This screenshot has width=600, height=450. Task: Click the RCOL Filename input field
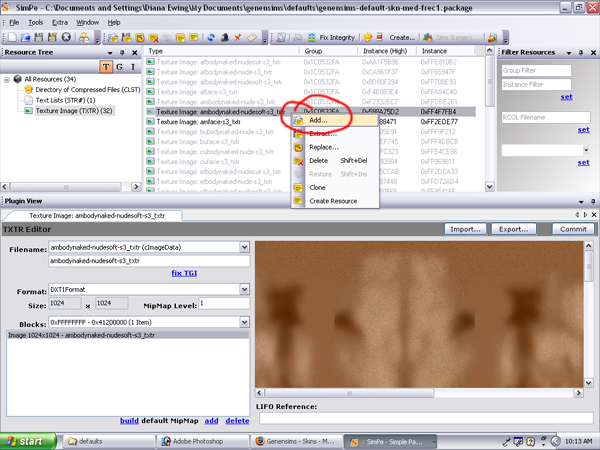pyautogui.click(x=546, y=117)
